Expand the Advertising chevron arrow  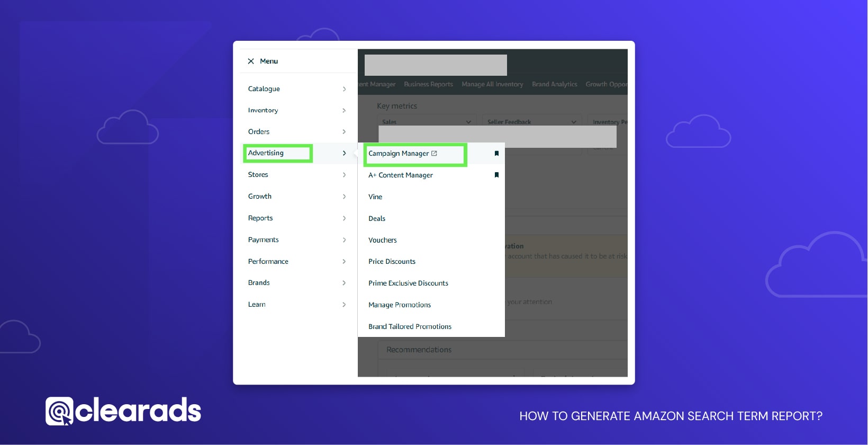coord(344,153)
